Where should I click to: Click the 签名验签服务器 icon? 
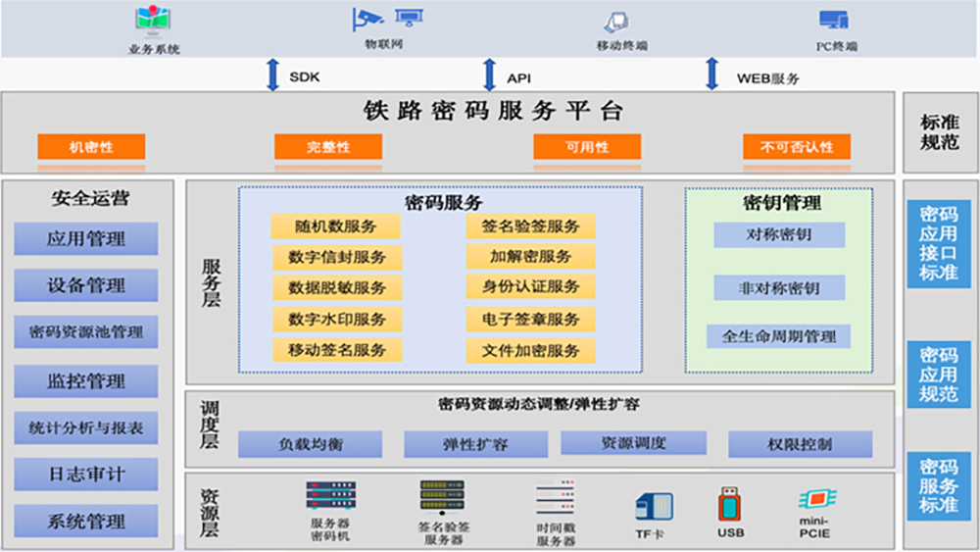440,496
